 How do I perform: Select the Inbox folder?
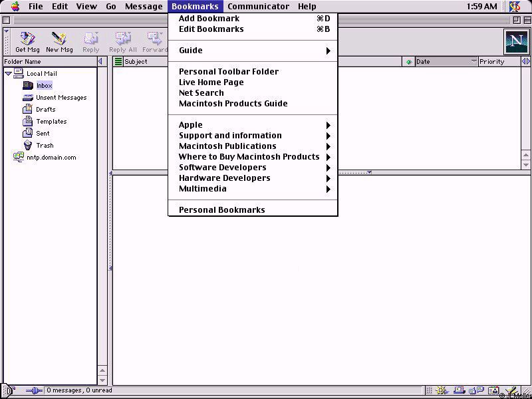click(x=44, y=86)
